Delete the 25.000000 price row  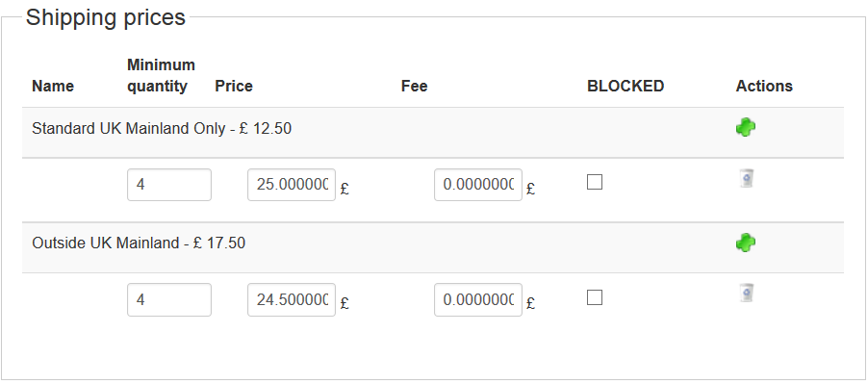coord(746,179)
